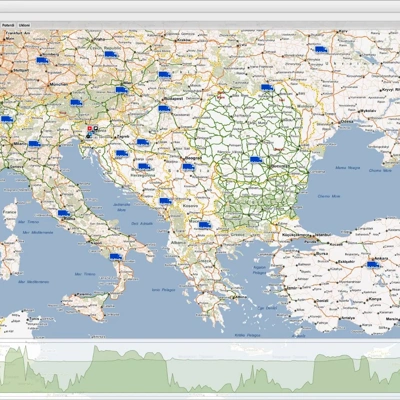Select the truck icon near Ankara
Viewport: 400px width, 400px height.
click(x=373, y=264)
